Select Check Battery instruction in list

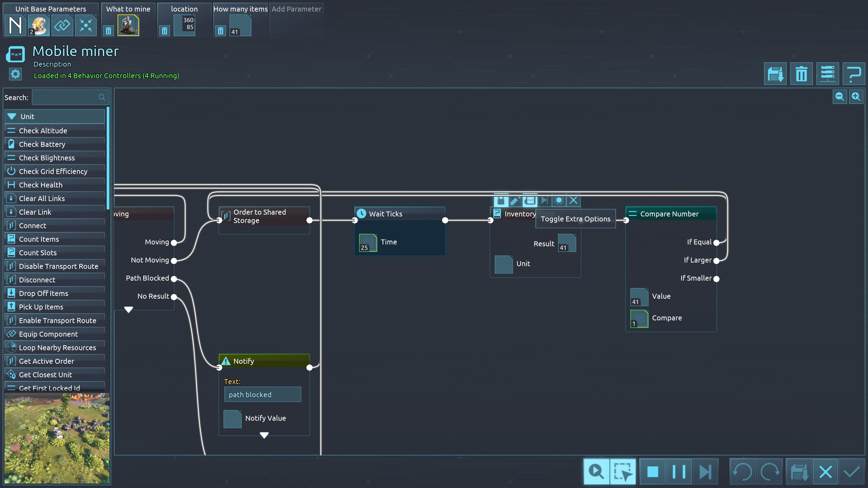(x=42, y=144)
